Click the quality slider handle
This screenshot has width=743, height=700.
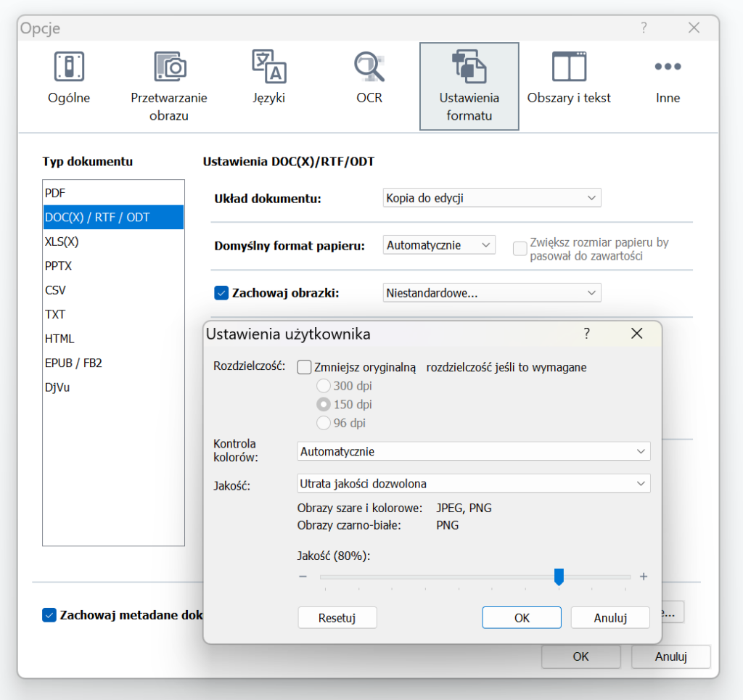pyautogui.click(x=559, y=577)
